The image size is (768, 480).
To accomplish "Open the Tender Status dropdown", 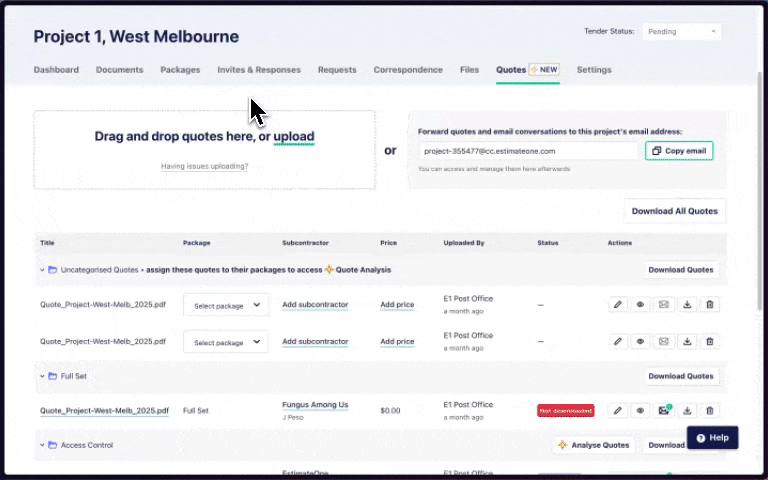I will click(681, 32).
